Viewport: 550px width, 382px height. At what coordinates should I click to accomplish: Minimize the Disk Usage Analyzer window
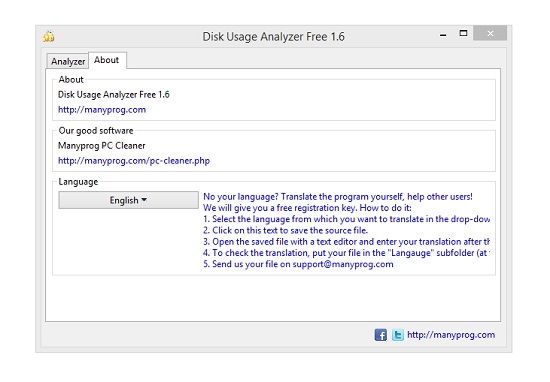click(x=443, y=35)
